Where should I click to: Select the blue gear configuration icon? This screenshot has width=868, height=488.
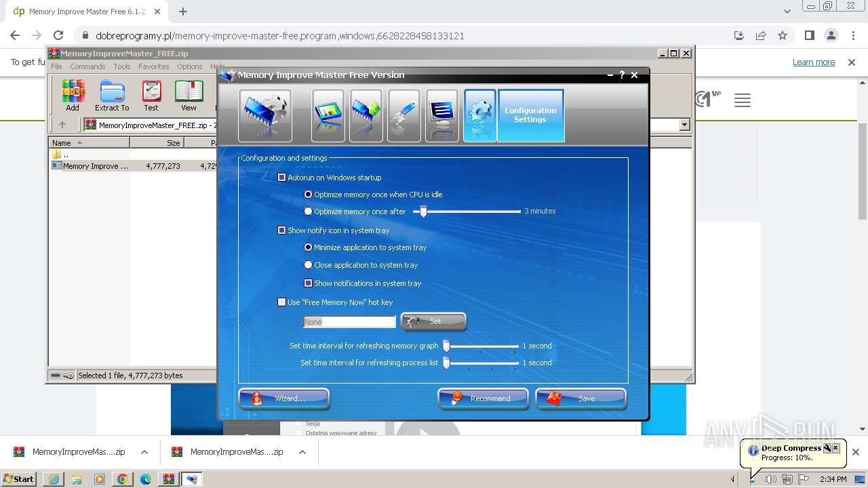pos(479,115)
